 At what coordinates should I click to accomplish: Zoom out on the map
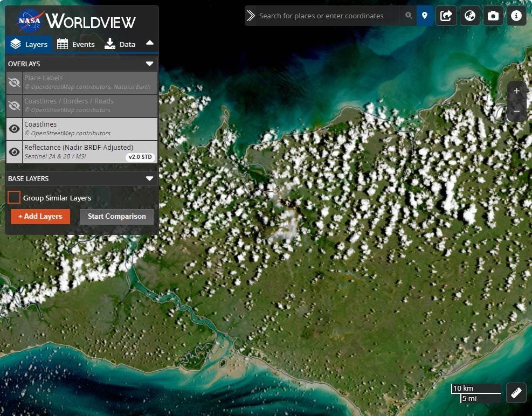click(x=517, y=112)
